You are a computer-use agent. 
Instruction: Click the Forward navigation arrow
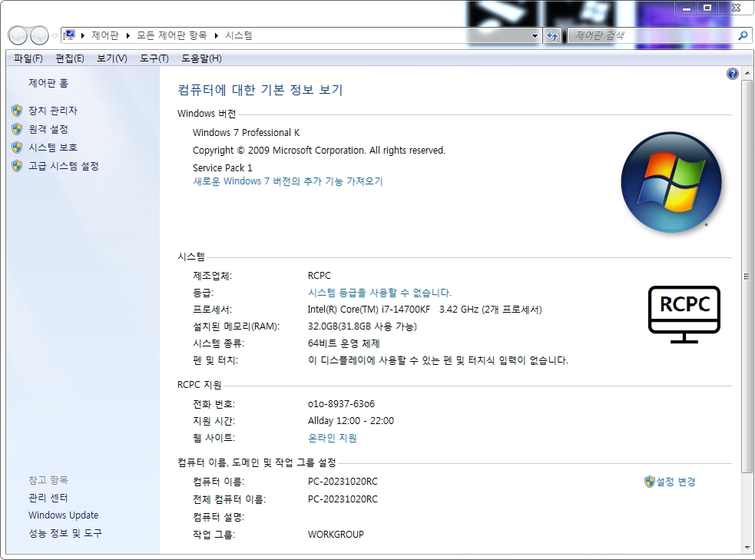point(39,35)
